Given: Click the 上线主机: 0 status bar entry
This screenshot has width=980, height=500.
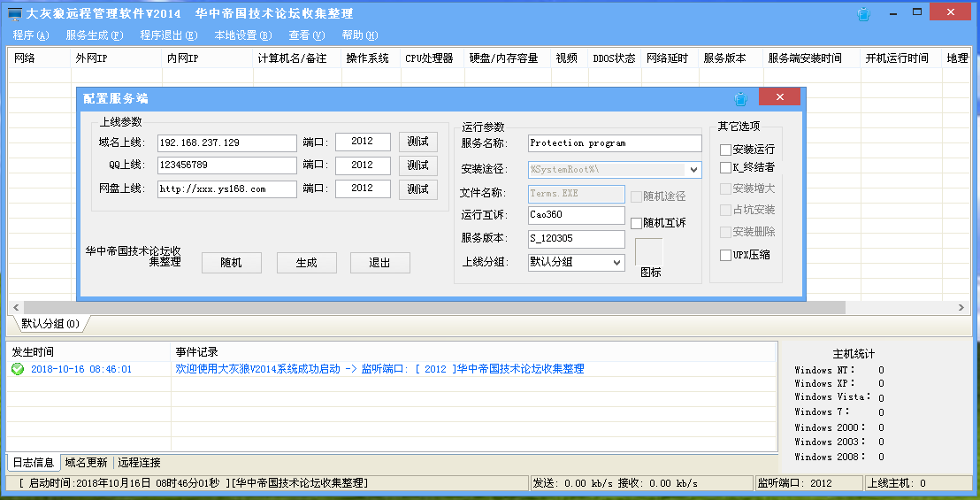Looking at the screenshot, I should pos(919,483).
